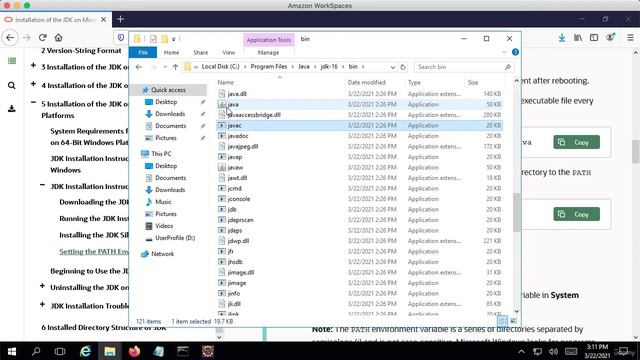Click the Firefox back arrow button

tap(10, 38)
